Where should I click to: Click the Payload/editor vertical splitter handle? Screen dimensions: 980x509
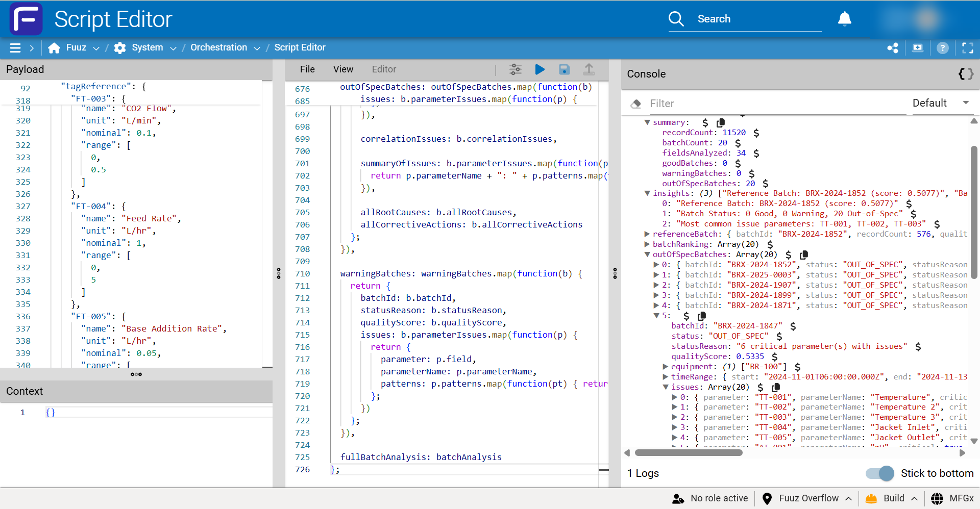(x=279, y=273)
